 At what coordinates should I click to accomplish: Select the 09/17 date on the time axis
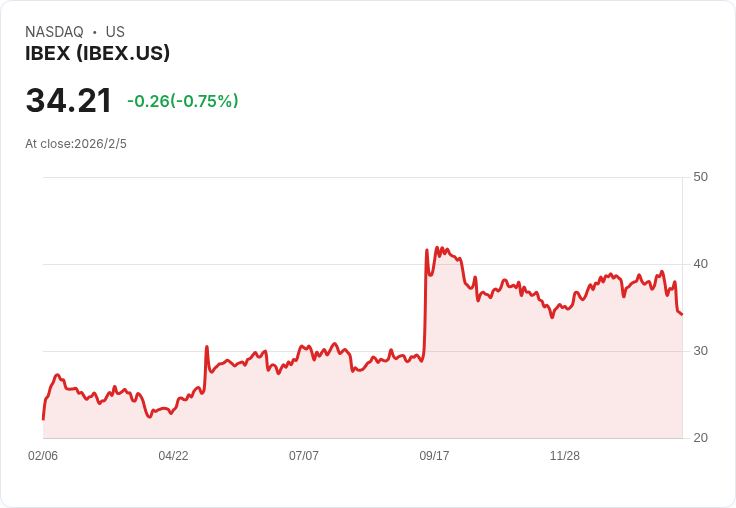[434, 456]
